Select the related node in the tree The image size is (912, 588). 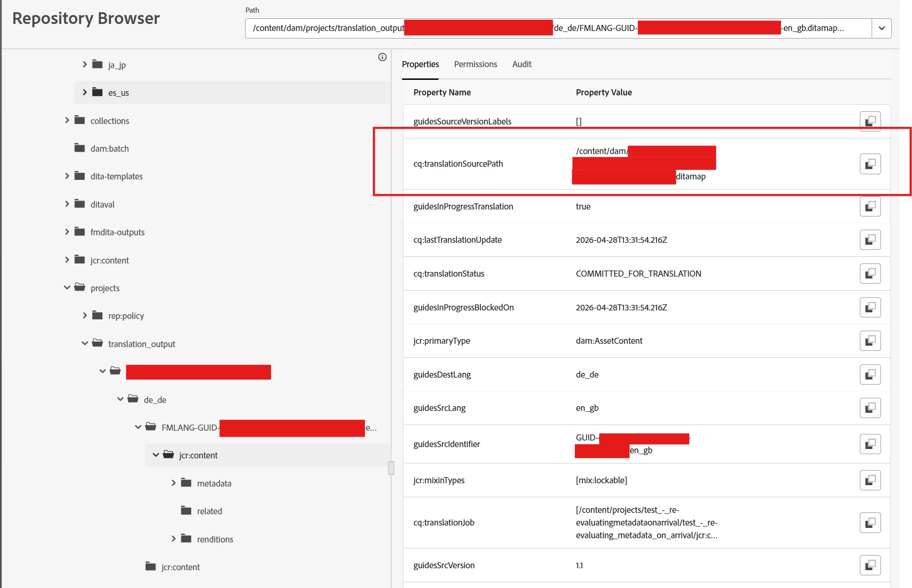[209, 511]
